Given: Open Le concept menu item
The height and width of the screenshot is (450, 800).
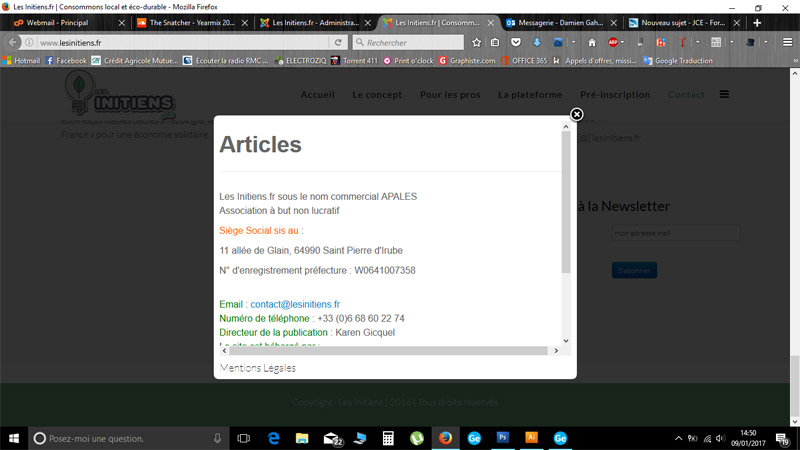Looking at the screenshot, I should pyautogui.click(x=377, y=94).
